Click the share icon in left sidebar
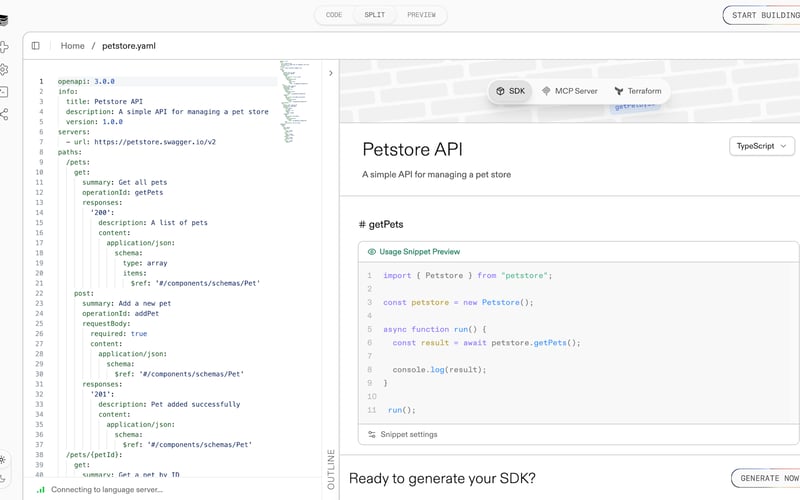The height and width of the screenshot is (500, 800). coord(4,114)
